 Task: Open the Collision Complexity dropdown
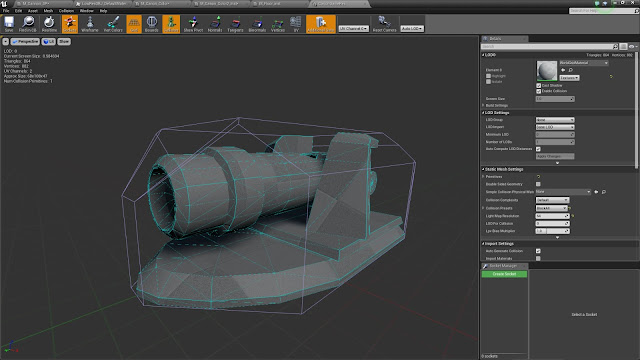(552, 200)
